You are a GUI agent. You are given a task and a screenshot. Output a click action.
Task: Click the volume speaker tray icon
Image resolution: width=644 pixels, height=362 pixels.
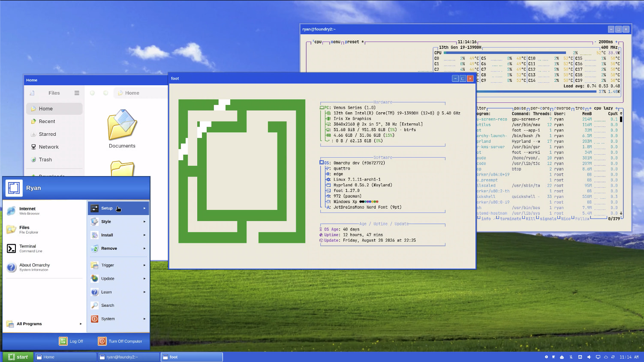tap(589, 357)
